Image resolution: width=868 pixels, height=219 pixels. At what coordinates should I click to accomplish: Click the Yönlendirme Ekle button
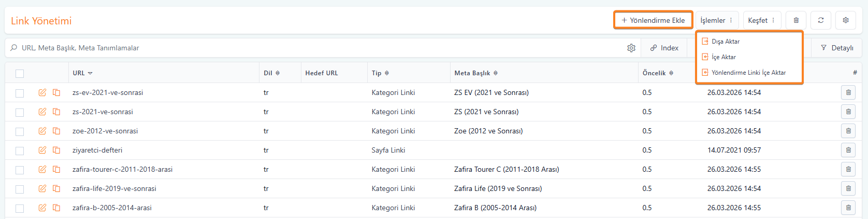pyautogui.click(x=653, y=20)
